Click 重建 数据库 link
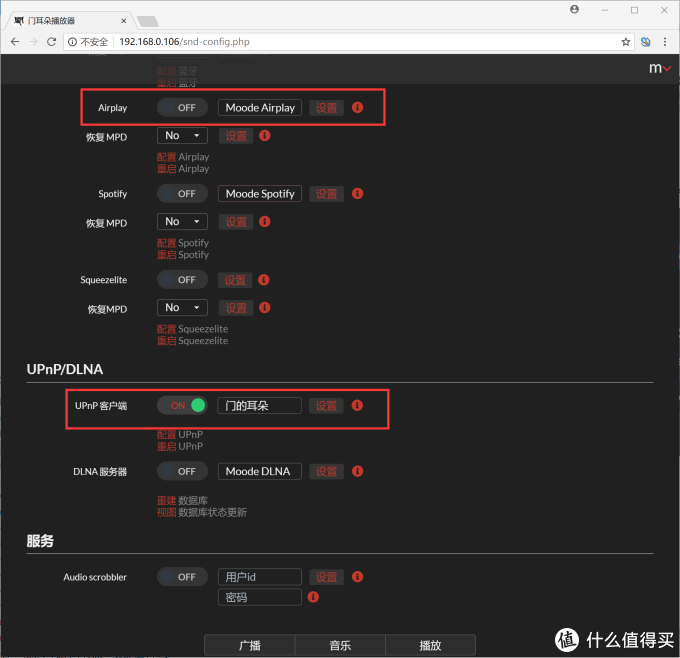Image resolution: width=680 pixels, height=658 pixels. 182,500
